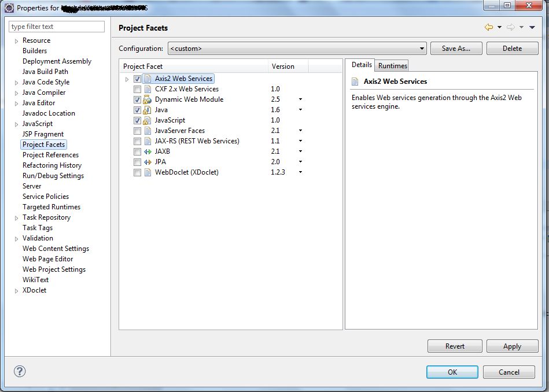This screenshot has width=549, height=392.
Task: Open JAX-RS version 1.1 dropdown
Action: click(300, 141)
